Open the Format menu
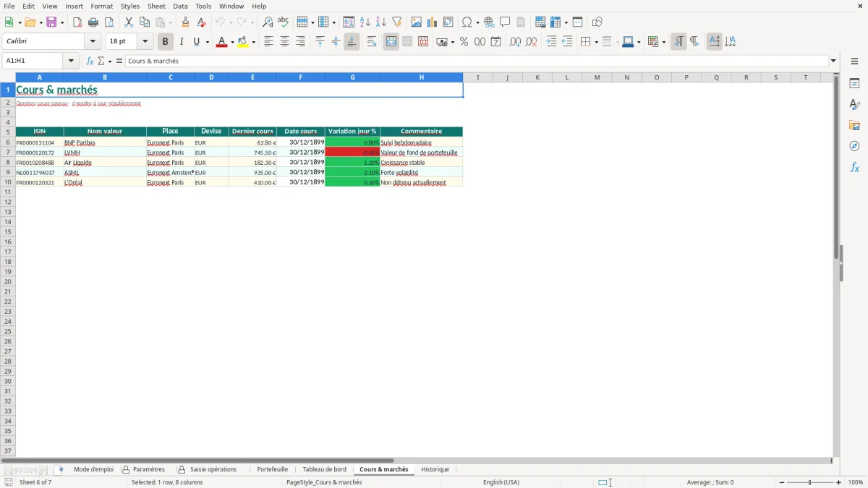 click(x=101, y=6)
